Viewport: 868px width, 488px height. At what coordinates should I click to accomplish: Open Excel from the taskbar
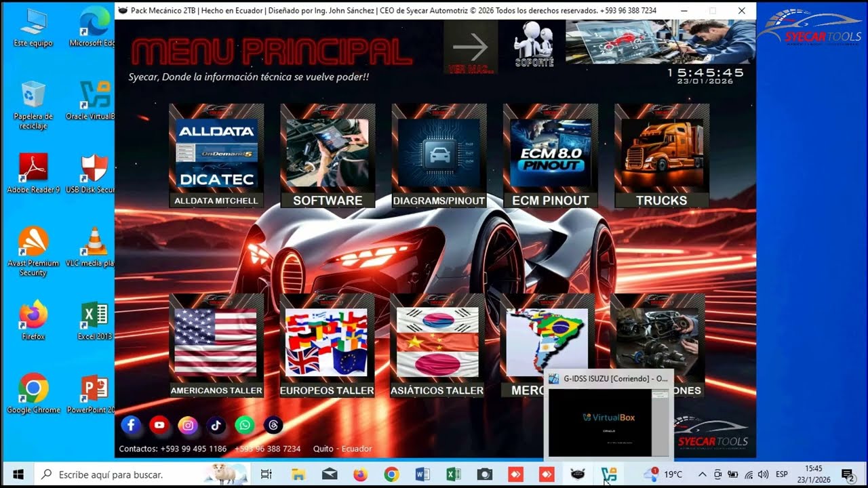454,474
